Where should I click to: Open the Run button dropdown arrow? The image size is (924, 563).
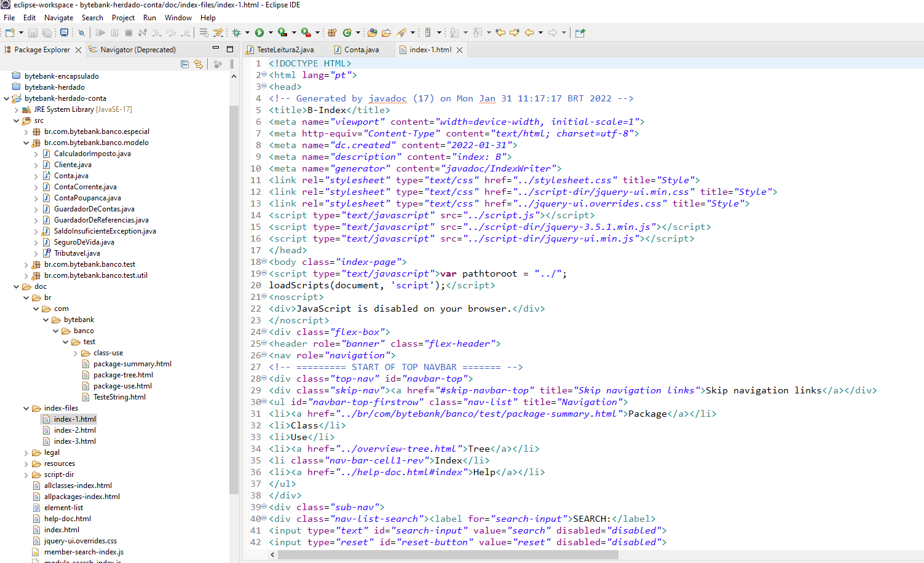click(270, 33)
